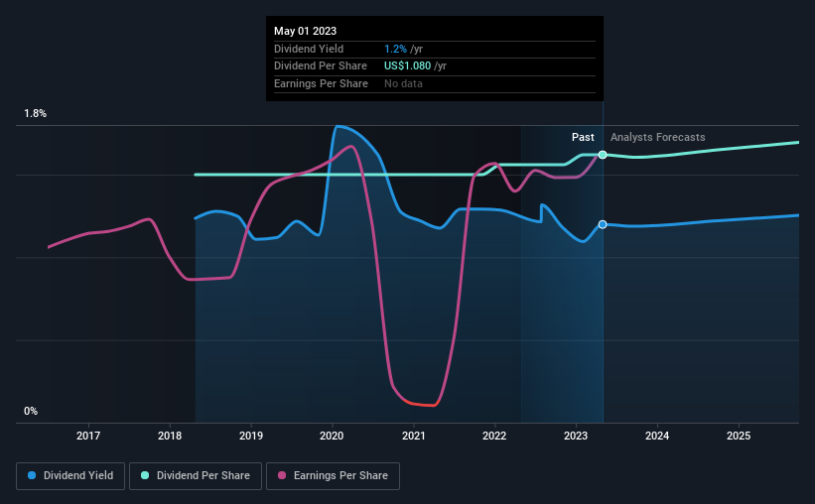Click the 0% y-axis label
The image size is (815, 504).
(x=31, y=411)
